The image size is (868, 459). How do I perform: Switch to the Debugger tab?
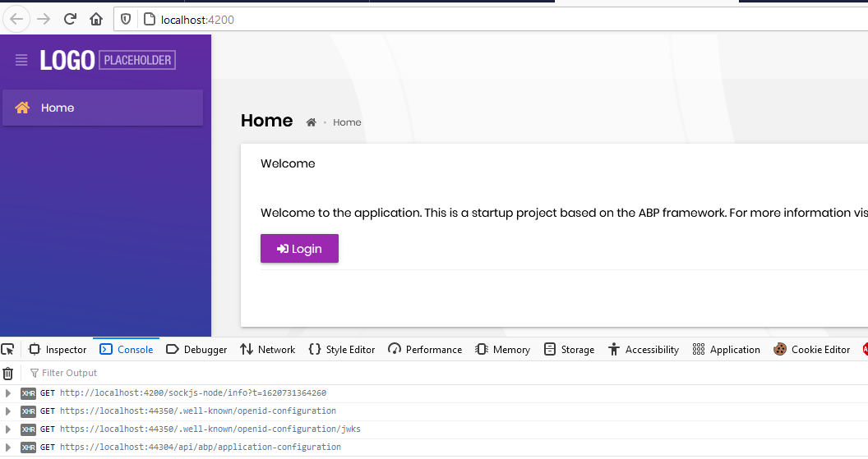coord(196,349)
